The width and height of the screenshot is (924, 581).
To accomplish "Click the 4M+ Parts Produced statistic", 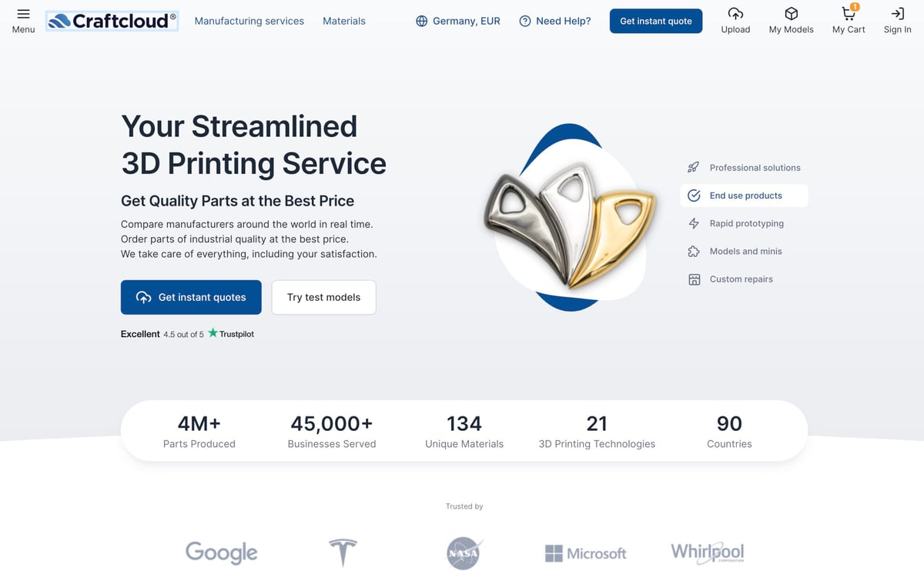I will (x=199, y=432).
